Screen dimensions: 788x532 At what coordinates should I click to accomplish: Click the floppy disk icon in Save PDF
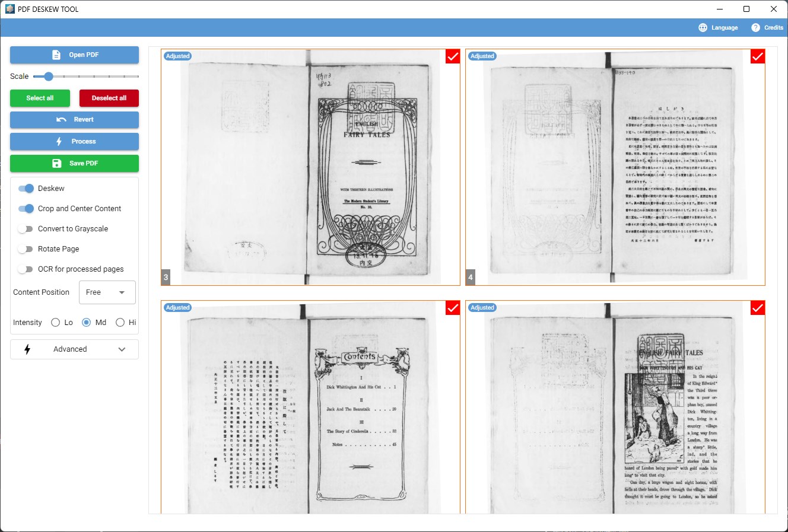pyautogui.click(x=57, y=163)
